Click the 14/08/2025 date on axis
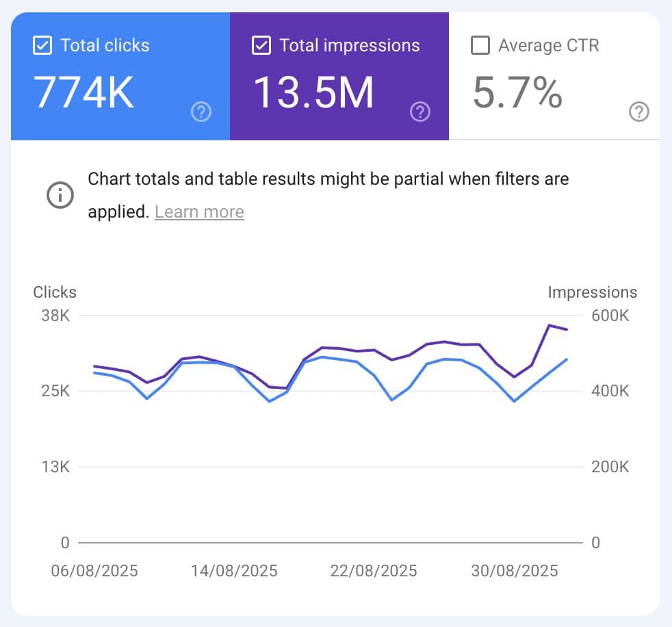672x627 pixels. coord(234,571)
